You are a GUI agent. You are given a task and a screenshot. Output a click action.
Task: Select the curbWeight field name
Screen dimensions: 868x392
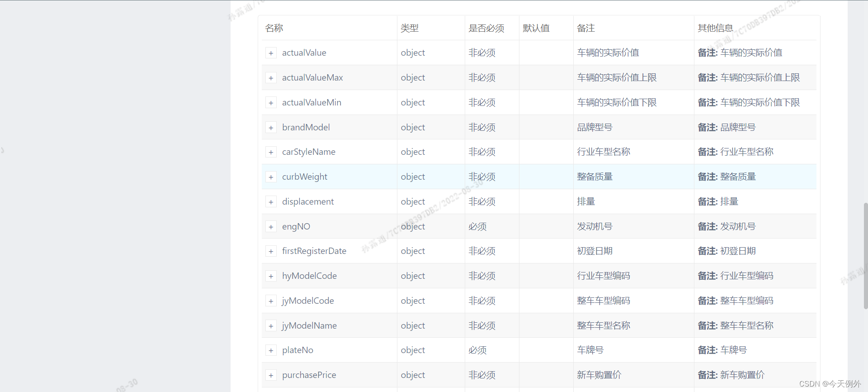[305, 177]
